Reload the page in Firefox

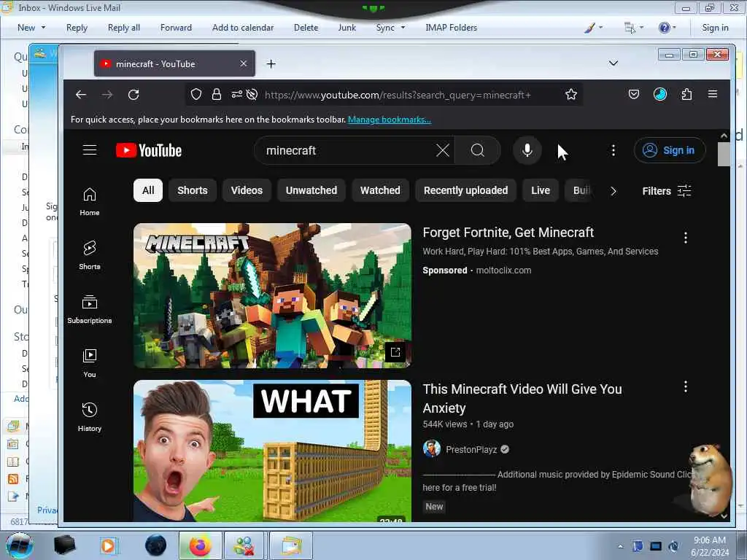pos(133,94)
